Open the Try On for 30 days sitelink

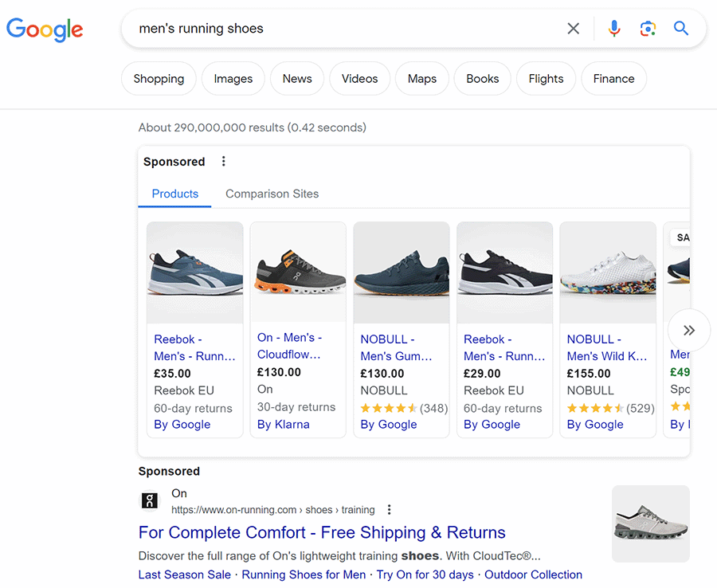[x=425, y=574]
